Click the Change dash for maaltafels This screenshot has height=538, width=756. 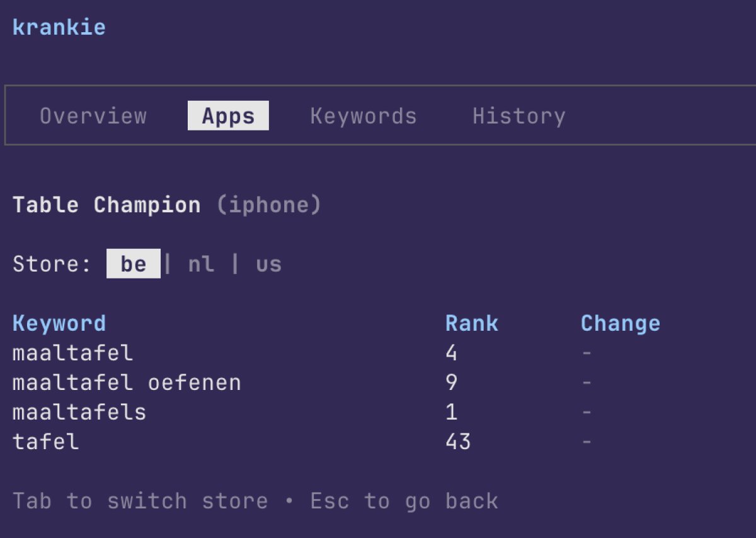586,411
